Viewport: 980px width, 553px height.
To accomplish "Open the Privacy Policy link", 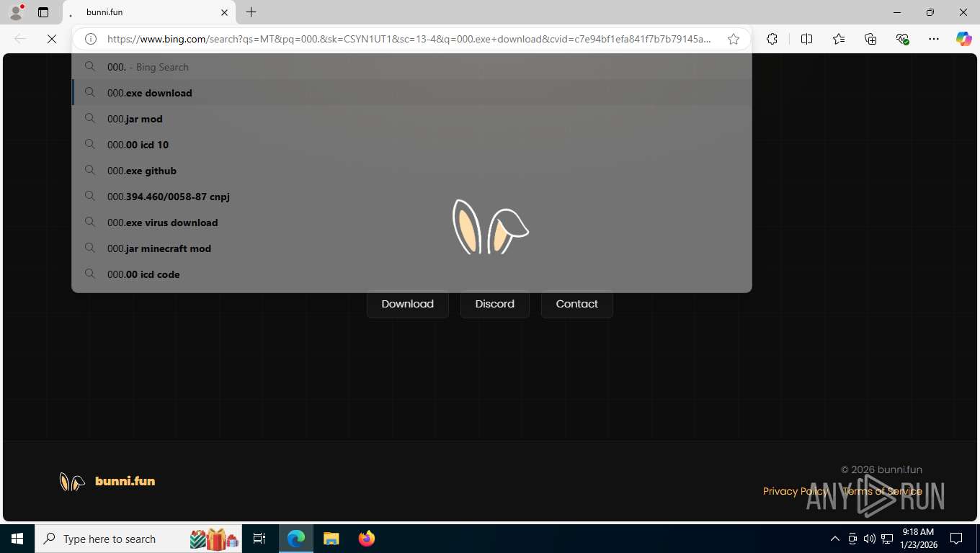I will [x=796, y=491].
